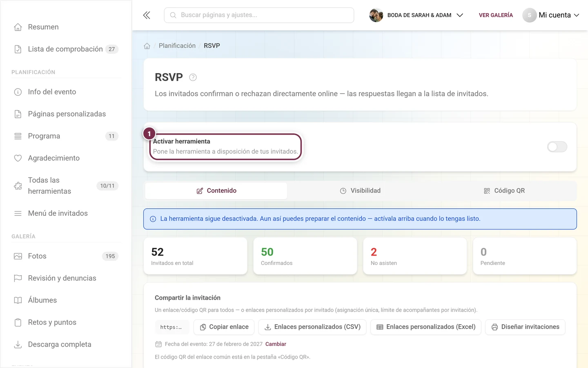Download Enlaces personalizados (CSV)

tap(312, 327)
